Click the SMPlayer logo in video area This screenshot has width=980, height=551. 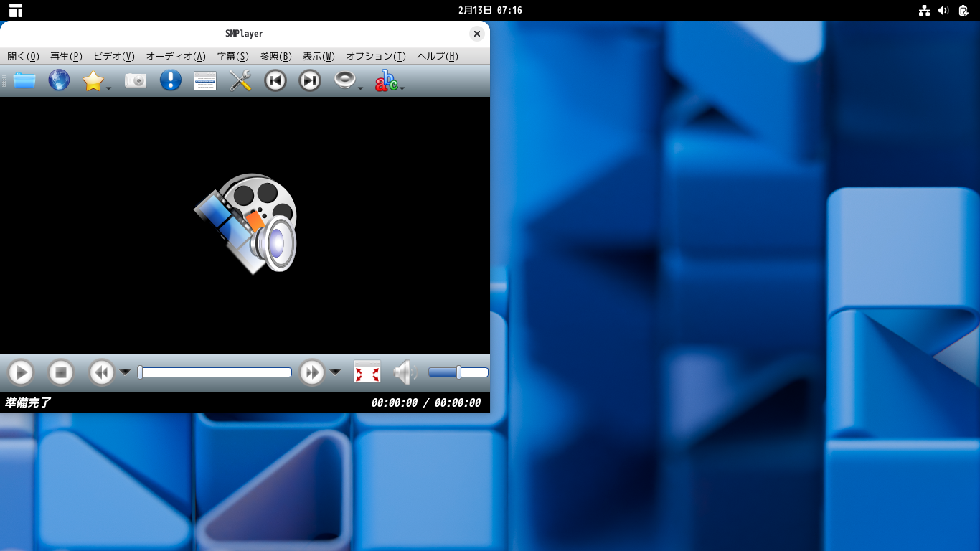[x=245, y=223]
